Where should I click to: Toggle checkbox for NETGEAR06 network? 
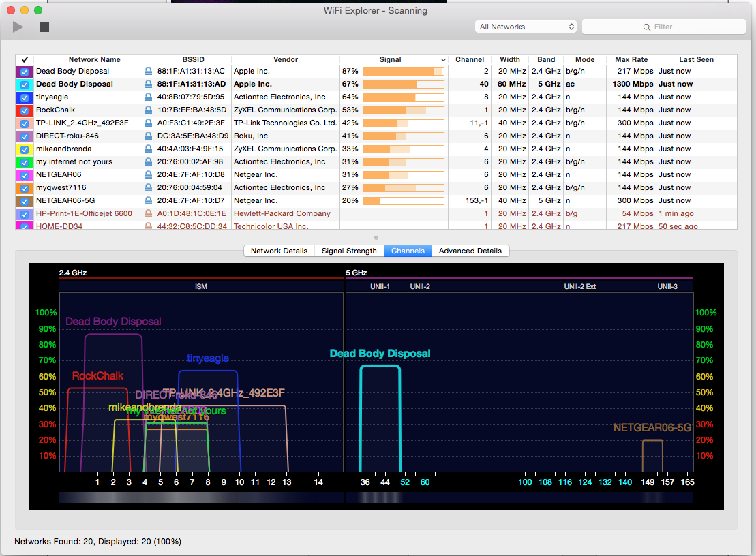click(25, 175)
